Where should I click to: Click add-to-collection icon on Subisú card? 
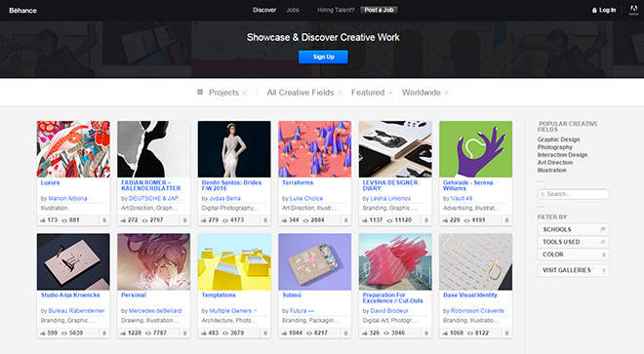[x=345, y=334]
